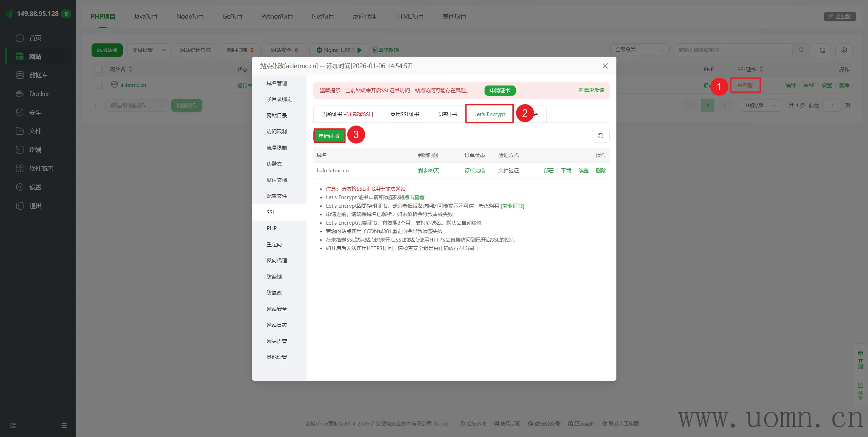
Task: Check the batch operation footer checkbox
Action: pos(98,106)
